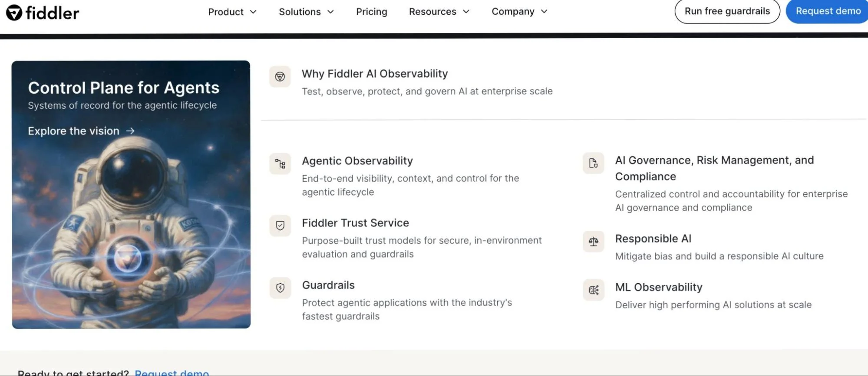
Task: Click the 'Ready to get started?' text
Action: coord(73,373)
